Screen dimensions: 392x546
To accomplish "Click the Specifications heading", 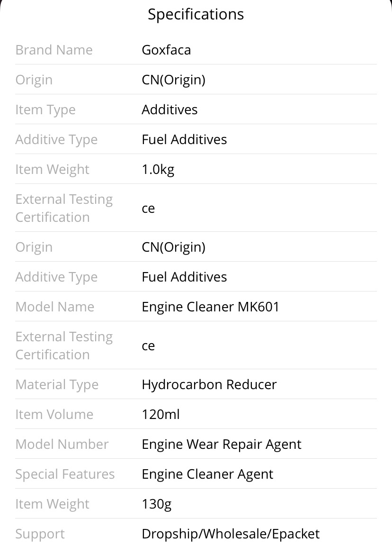I will (x=196, y=15).
